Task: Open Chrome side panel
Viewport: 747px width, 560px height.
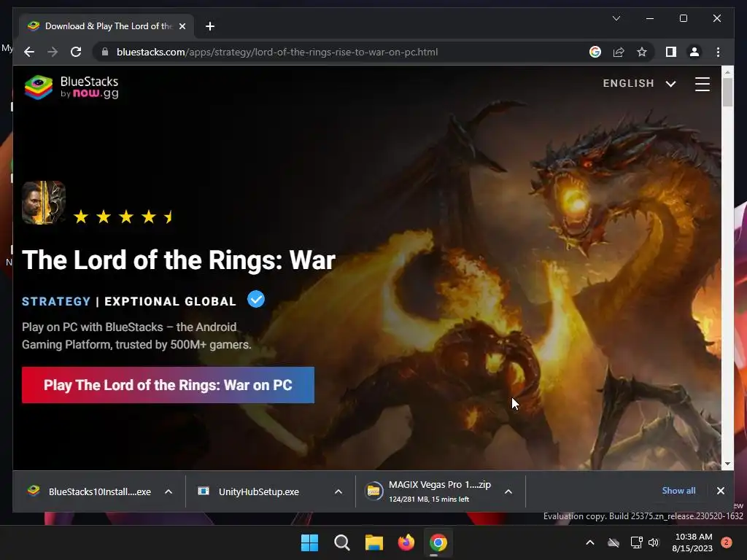Action: pos(671,52)
